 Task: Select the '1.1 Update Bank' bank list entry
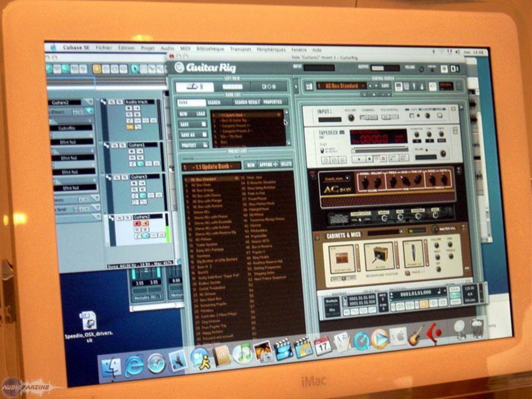[247, 115]
